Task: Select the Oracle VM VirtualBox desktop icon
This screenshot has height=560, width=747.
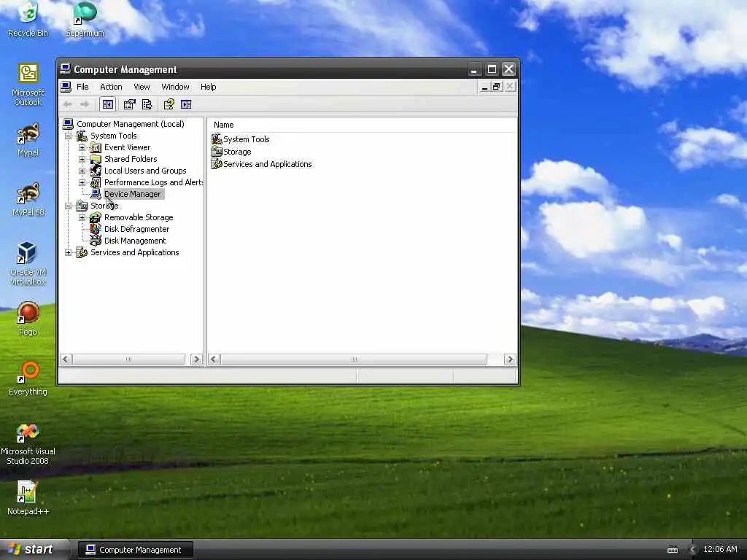Action: [x=28, y=263]
